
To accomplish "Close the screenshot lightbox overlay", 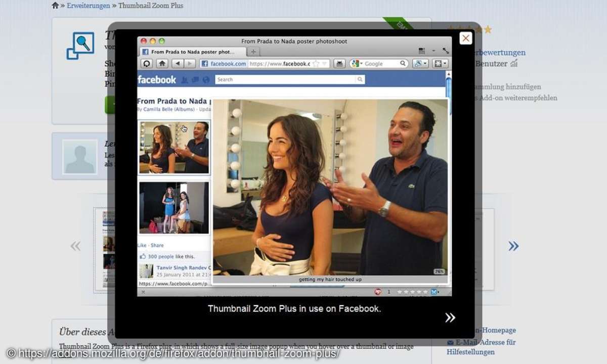I will [466, 38].
